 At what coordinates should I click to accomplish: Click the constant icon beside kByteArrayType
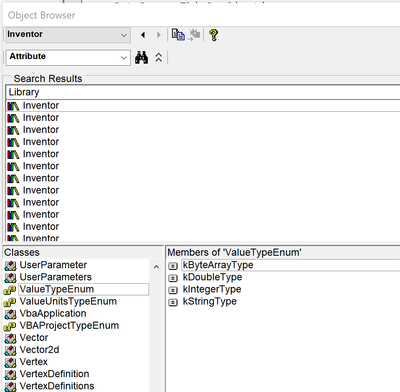click(x=173, y=266)
